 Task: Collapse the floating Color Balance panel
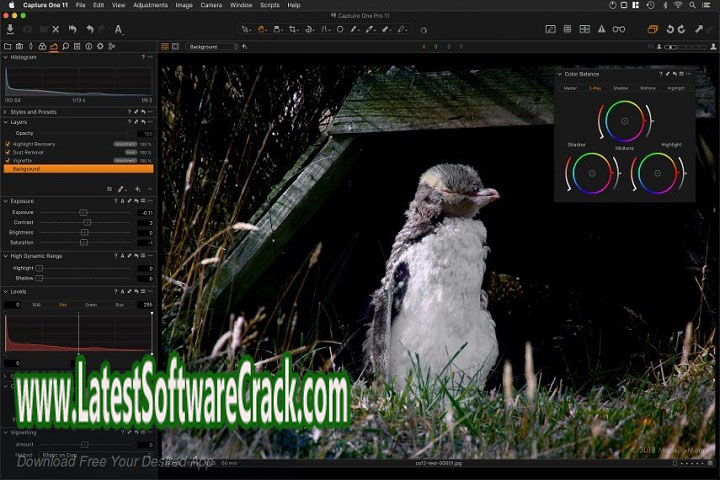[x=560, y=74]
